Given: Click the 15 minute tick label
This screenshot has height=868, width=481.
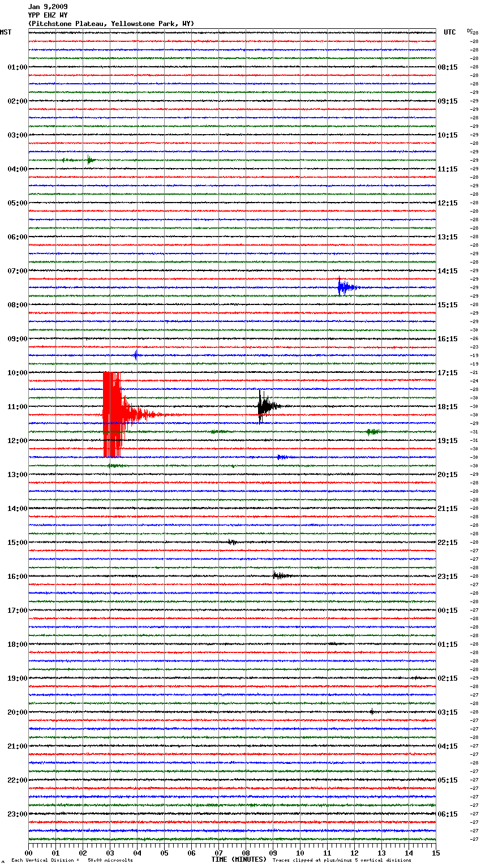Looking at the screenshot, I should click(436, 853).
